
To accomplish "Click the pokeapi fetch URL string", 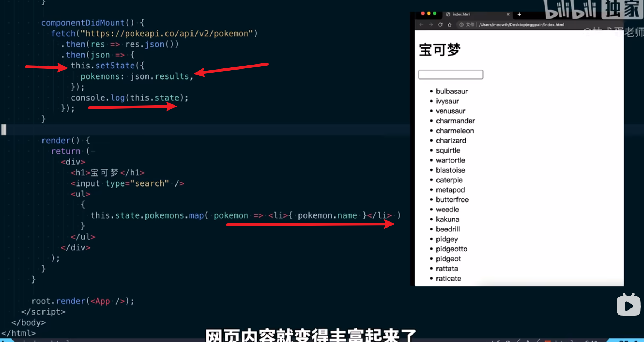I will click(x=167, y=34).
